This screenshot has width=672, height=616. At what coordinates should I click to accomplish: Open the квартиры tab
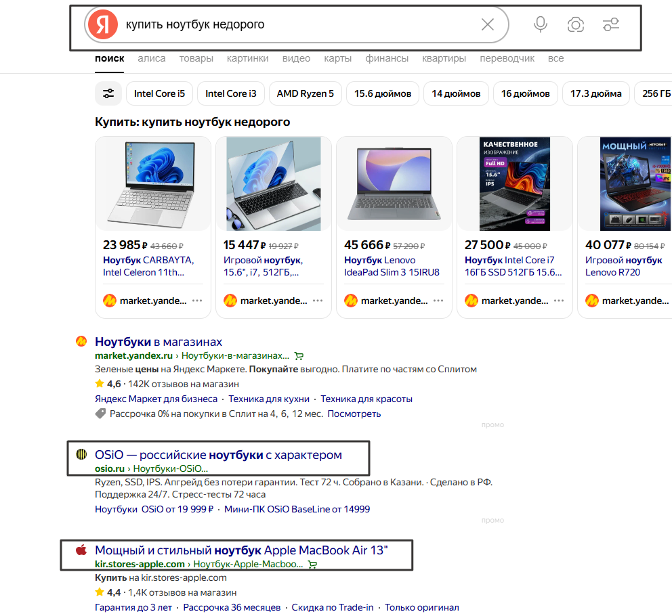coord(444,58)
